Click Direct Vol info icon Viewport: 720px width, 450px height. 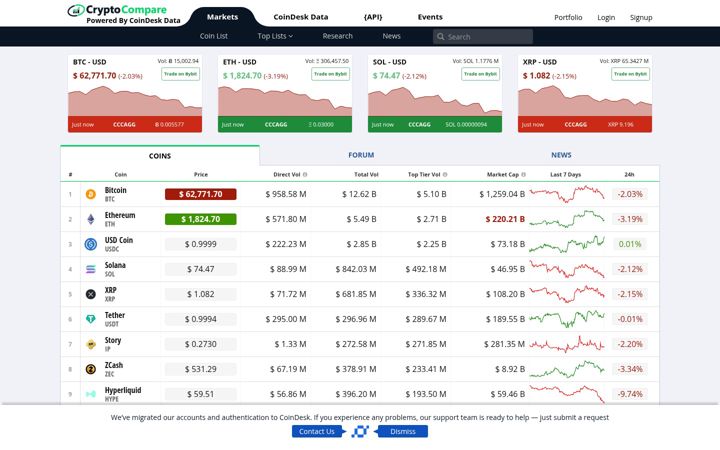(305, 174)
